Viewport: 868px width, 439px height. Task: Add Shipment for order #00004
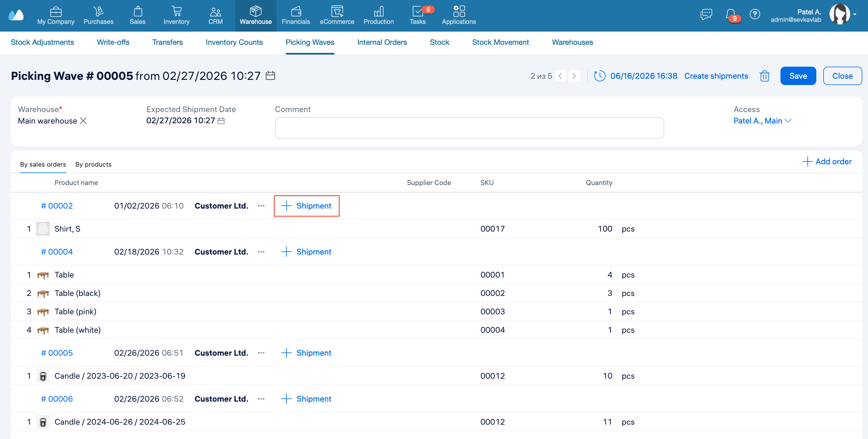pyautogui.click(x=306, y=251)
